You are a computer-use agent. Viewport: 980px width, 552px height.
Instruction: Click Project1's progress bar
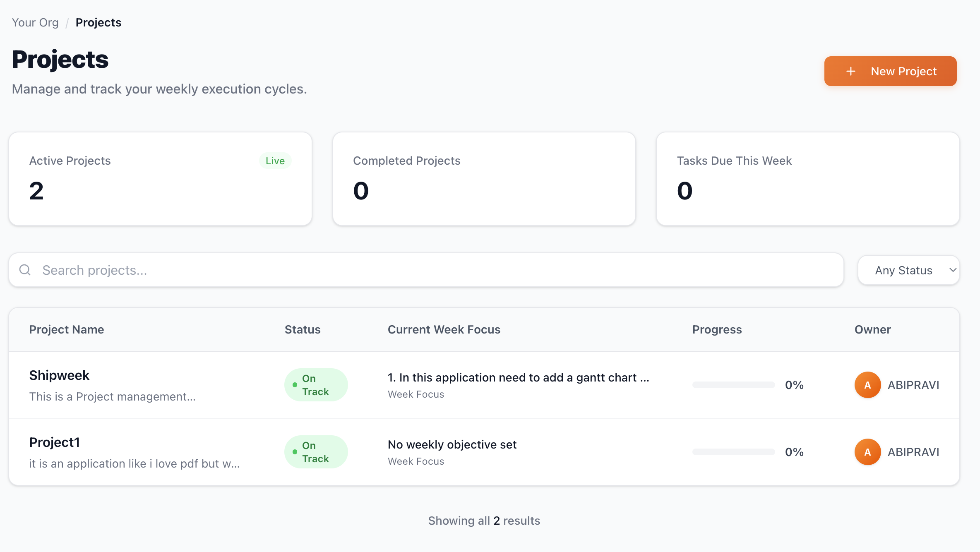click(x=733, y=452)
